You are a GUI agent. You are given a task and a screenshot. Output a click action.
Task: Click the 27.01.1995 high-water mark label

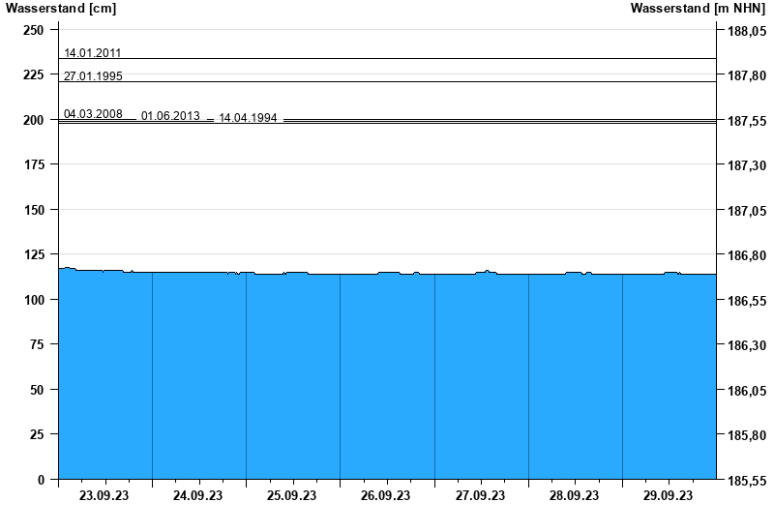[x=93, y=75]
